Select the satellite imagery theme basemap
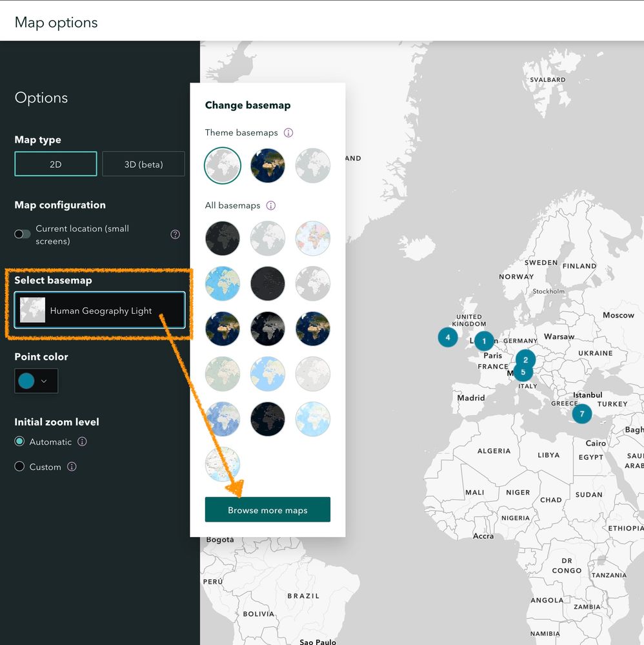 268,166
